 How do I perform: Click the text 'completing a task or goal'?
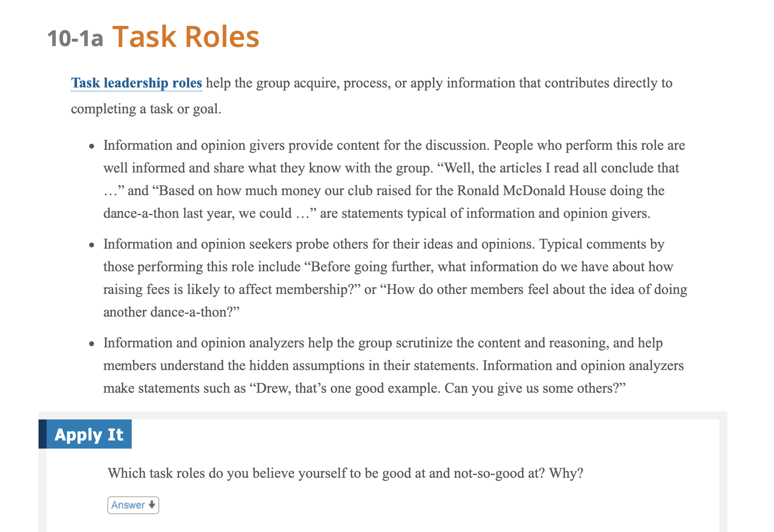coord(146,109)
